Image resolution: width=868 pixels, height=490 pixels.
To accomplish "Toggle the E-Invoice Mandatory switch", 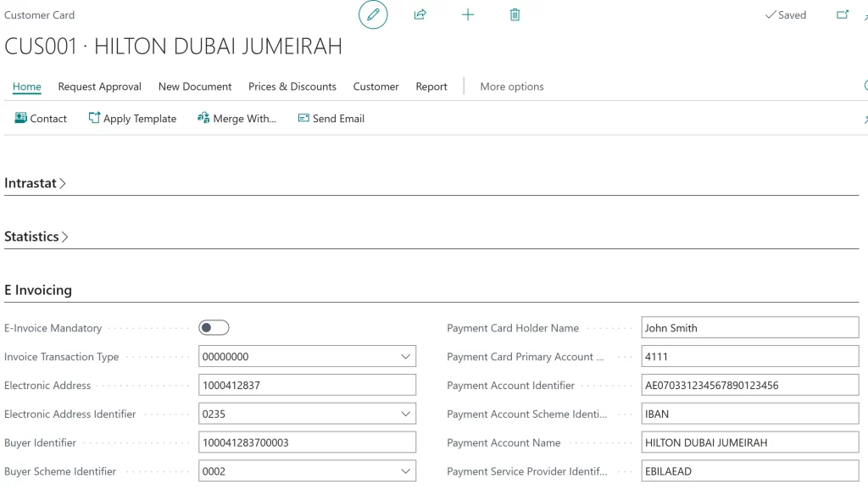I will click(x=214, y=328).
